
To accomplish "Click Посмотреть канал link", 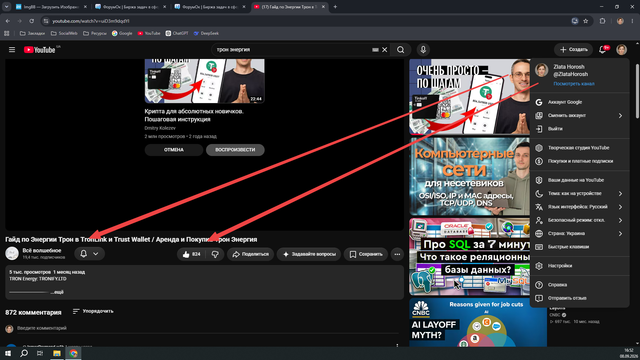I will [573, 84].
